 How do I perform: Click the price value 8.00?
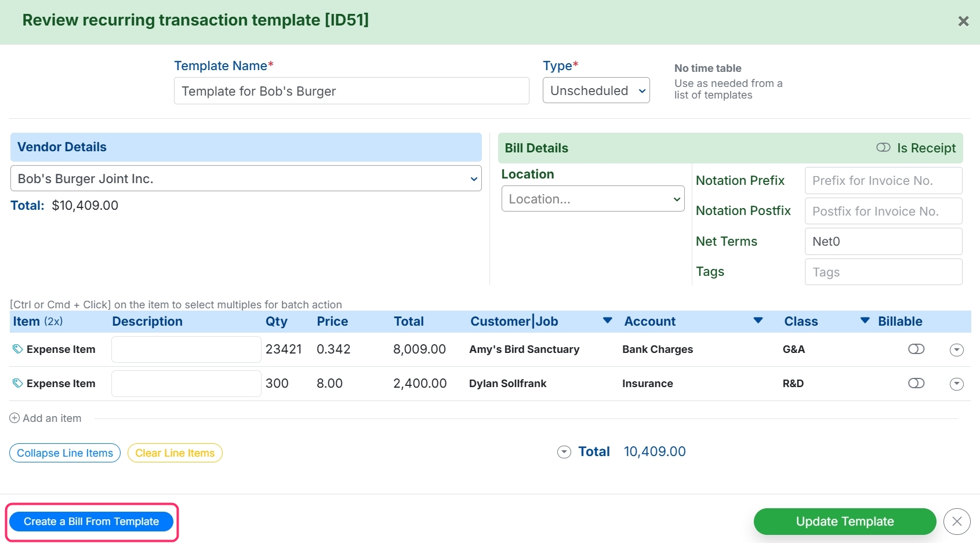pos(329,383)
